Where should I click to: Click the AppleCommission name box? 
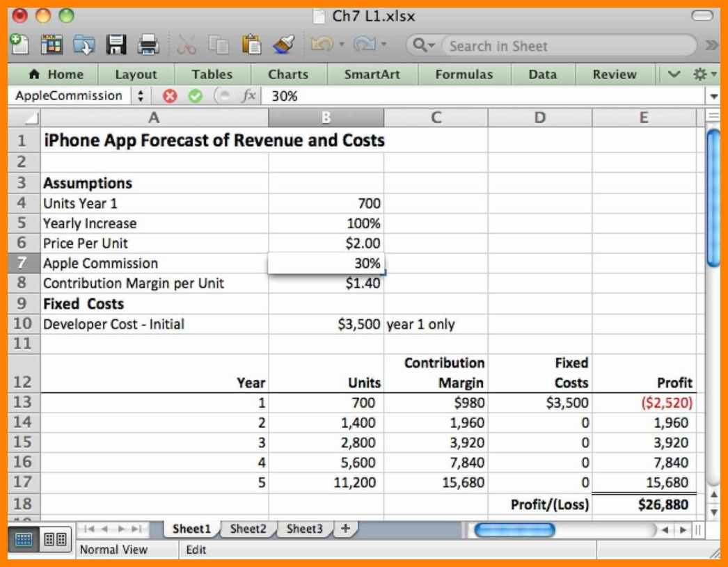[x=69, y=96]
